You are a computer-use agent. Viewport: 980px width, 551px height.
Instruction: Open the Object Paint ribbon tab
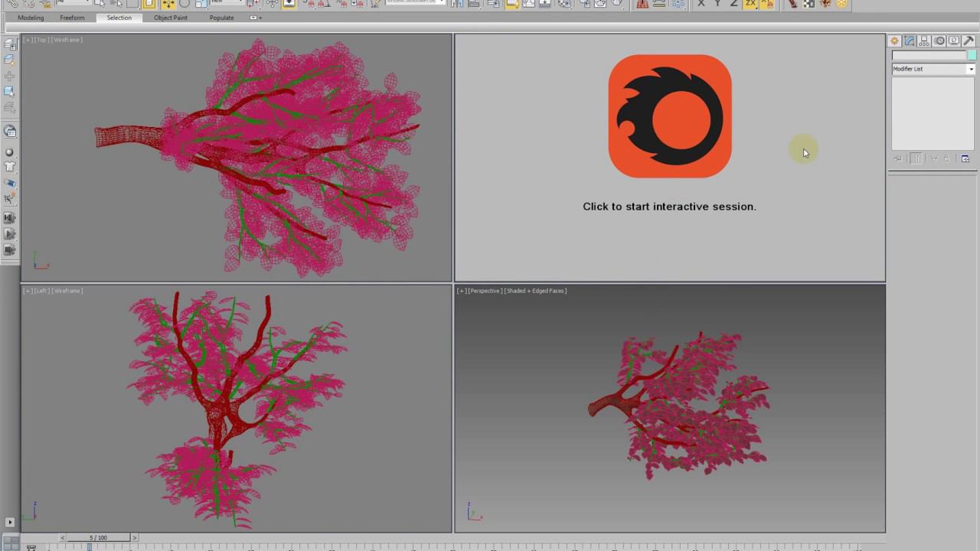coord(170,18)
